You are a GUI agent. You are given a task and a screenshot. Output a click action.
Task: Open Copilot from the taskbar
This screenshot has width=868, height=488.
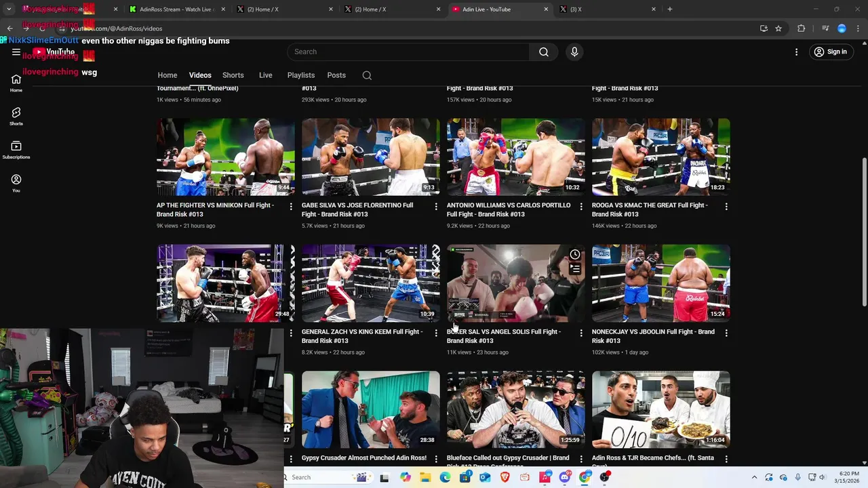click(406, 477)
